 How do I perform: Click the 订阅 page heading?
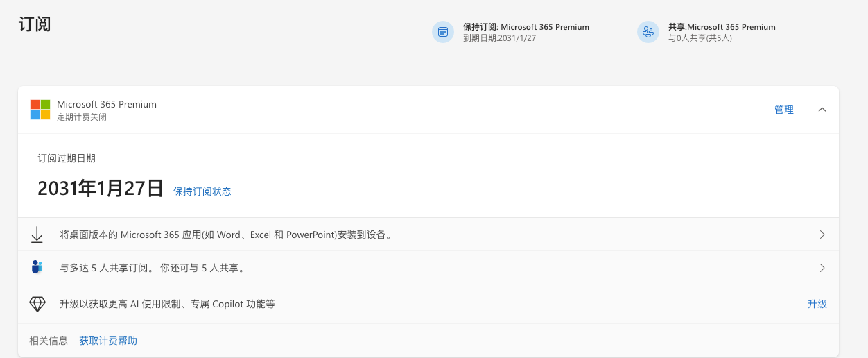pyautogui.click(x=35, y=24)
